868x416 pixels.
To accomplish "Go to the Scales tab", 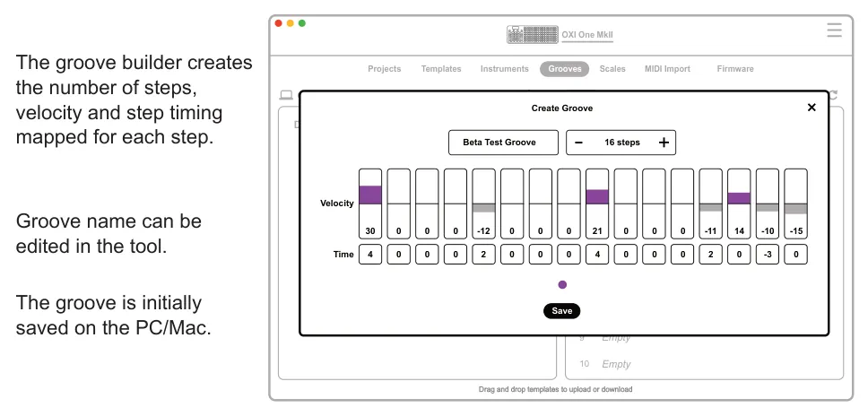I will point(612,69).
